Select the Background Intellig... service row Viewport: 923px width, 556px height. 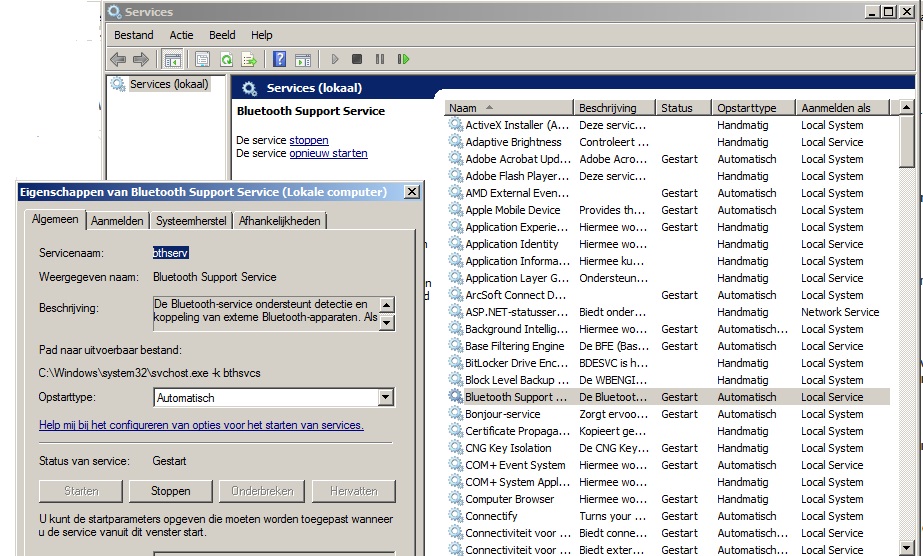click(668, 329)
